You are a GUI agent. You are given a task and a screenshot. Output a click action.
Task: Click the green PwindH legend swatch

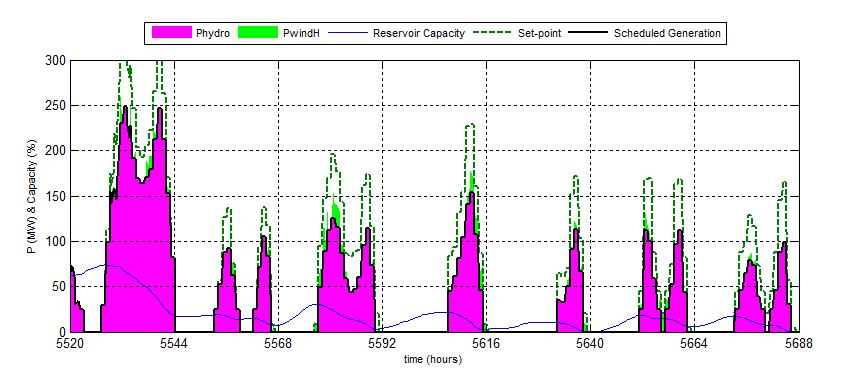click(x=259, y=33)
